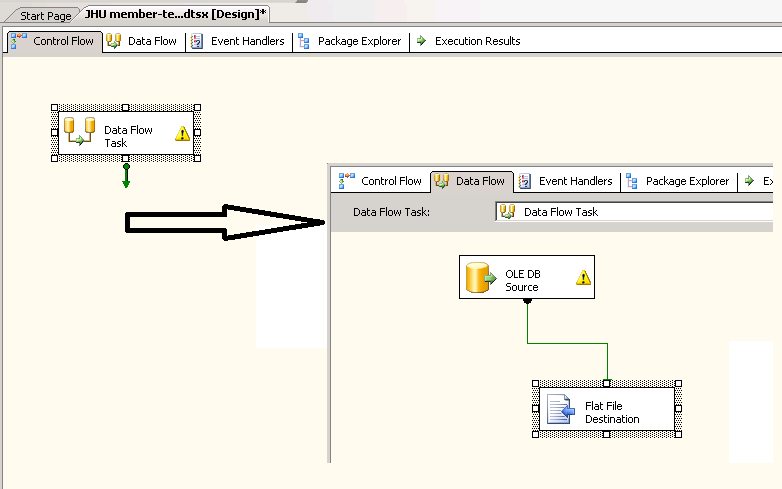Image resolution: width=782 pixels, height=489 pixels.
Task: Switch to the top Control Flow tab
Action: coord(56,41)
